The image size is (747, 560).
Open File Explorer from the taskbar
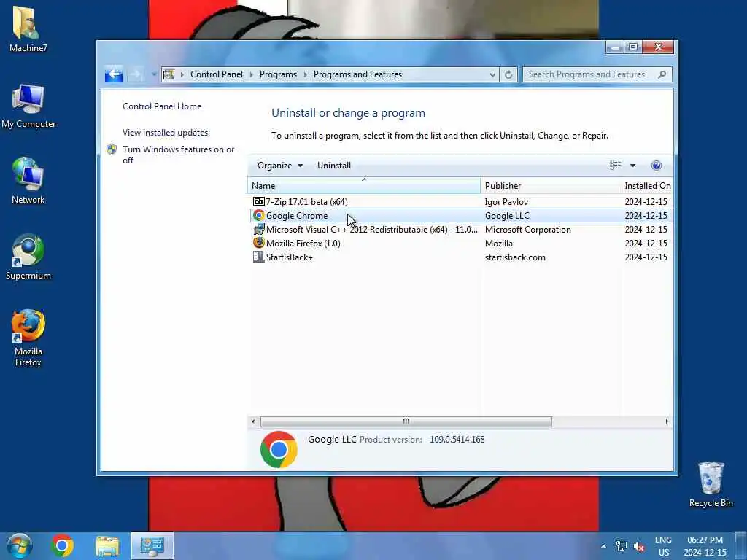[107, 546]
